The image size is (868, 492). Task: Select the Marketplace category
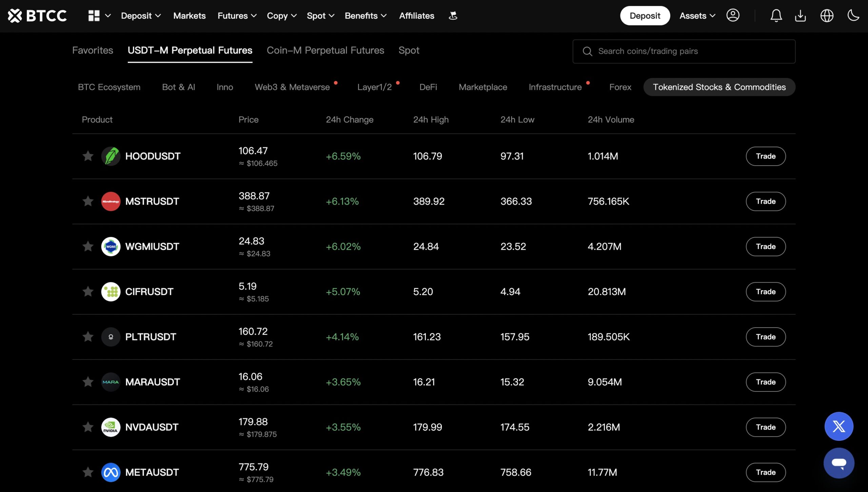pyautogui.click(x=483, y=87)
